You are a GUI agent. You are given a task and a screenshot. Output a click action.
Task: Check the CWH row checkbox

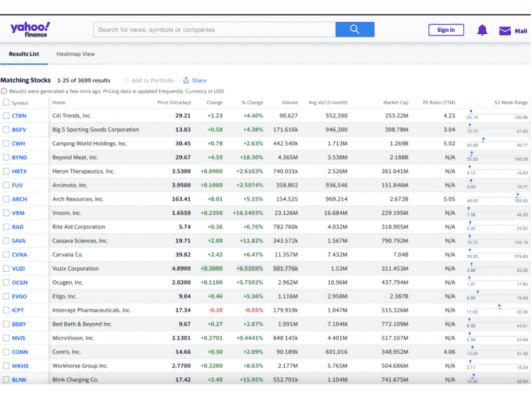point(6,143)
